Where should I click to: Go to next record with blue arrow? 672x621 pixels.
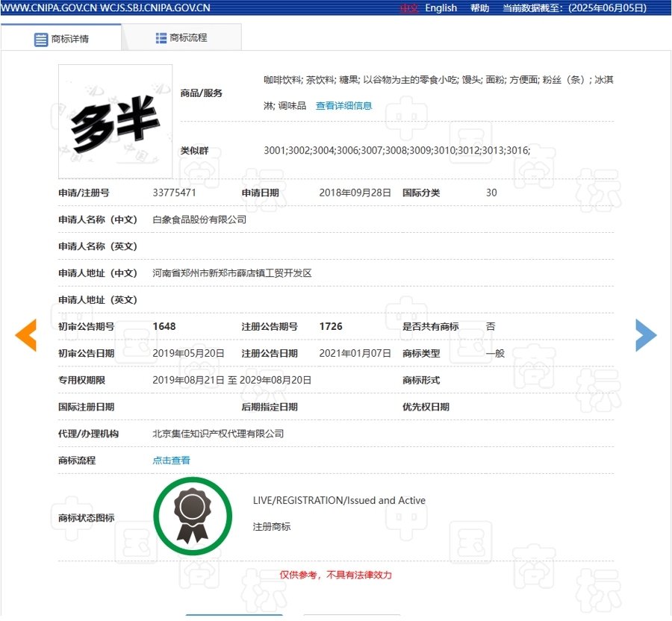click(x=646, y=335)
